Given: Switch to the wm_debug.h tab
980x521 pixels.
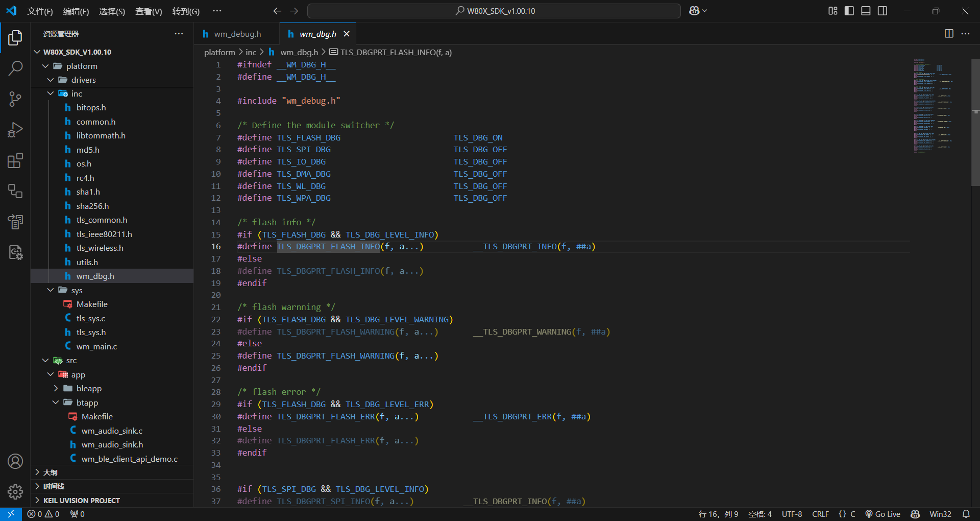Looking at the screenshot, I should pos(236,34).
